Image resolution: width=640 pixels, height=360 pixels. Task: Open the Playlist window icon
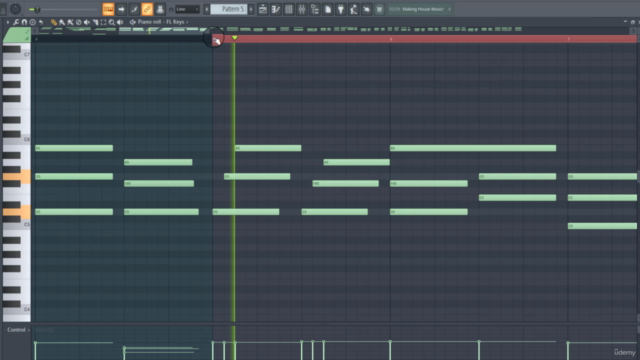click(263, 9)
